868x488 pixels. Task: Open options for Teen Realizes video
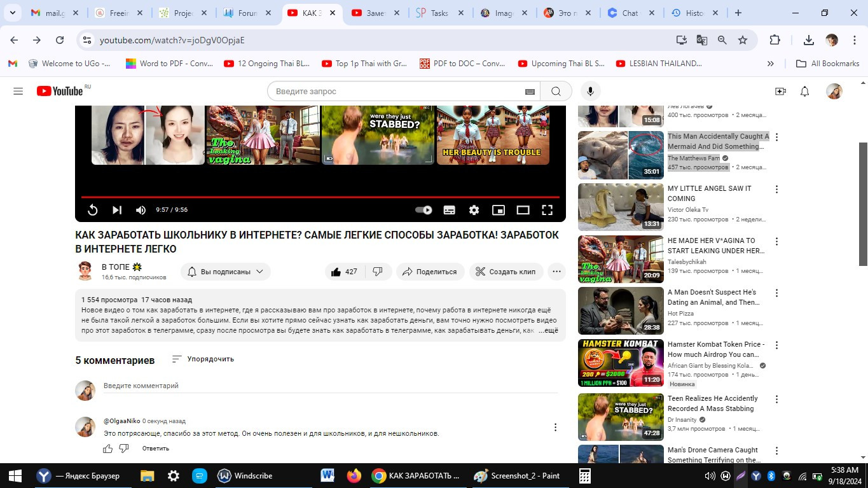point(776,399)
